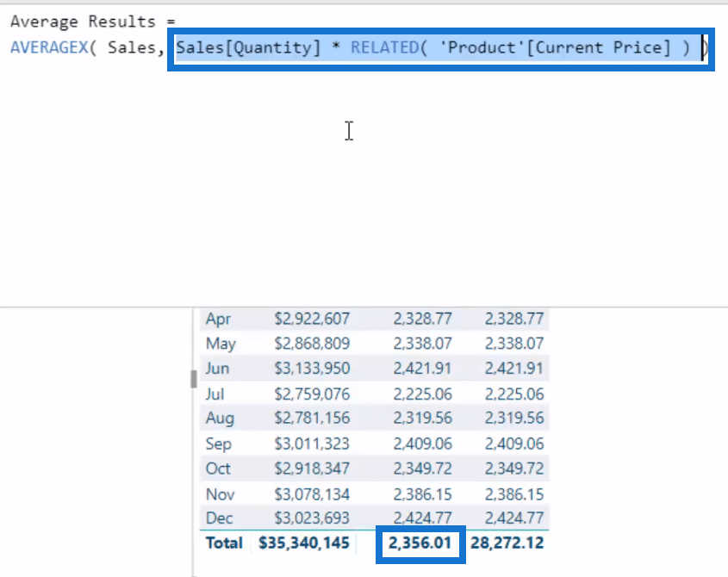The width and height of the screenshot is (728, 577).
Task: Click the RELATED function in formula
Action: point(384,47)
